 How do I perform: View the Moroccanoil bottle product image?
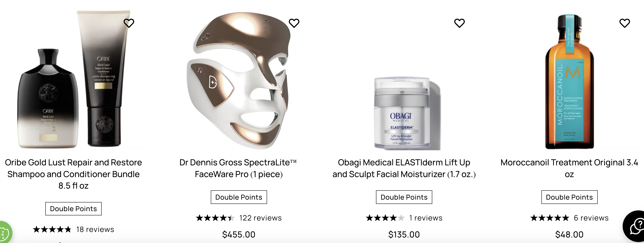click(x=569, y=81)
